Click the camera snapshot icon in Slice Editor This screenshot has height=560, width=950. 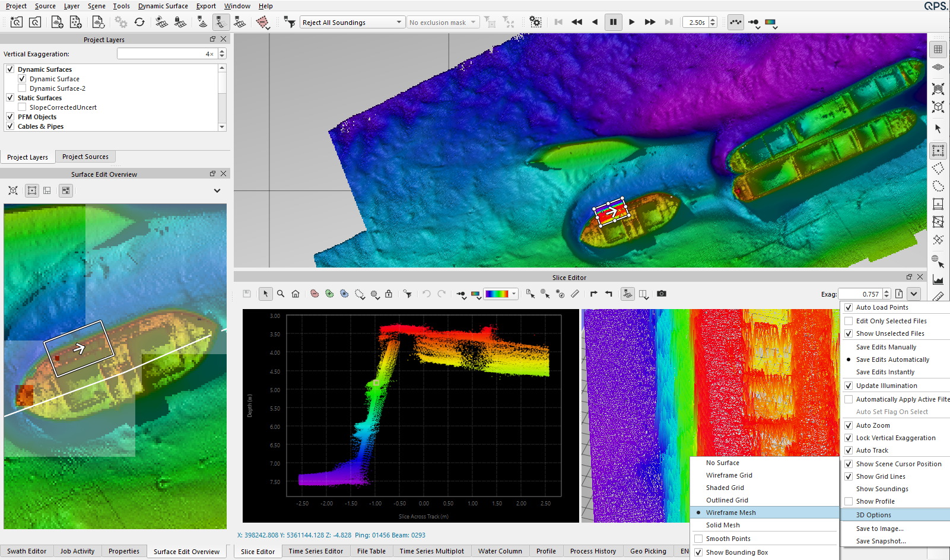point(662,294)
